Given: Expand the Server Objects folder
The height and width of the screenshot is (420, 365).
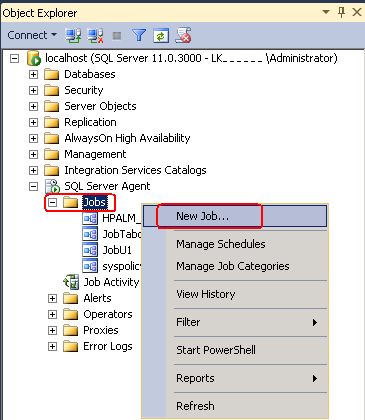Looking at the screenshot, I should 33,106.
